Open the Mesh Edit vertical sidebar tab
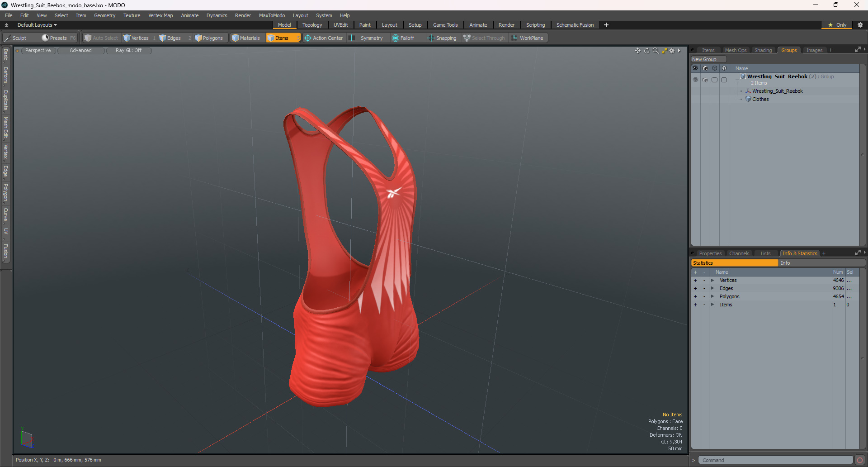Viewport: 868px width, 467px height. 5,128
